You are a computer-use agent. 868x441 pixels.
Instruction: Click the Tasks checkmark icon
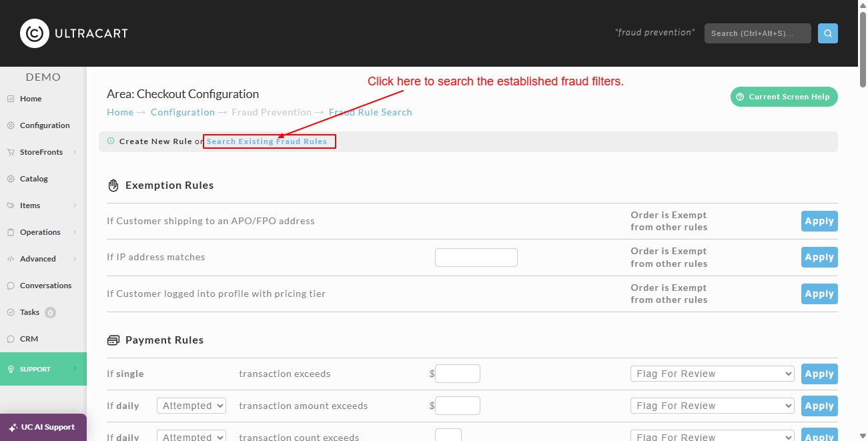(x=11, y=312)
